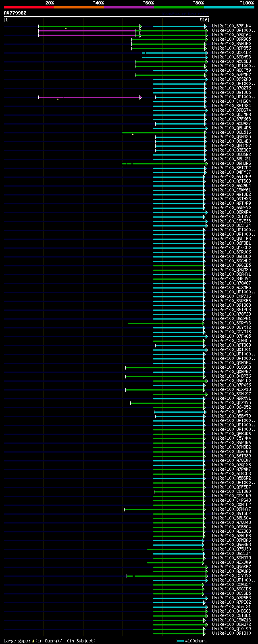
Task: Open hit UniRef100_C5WY61
Action: (x=231, y=190)
